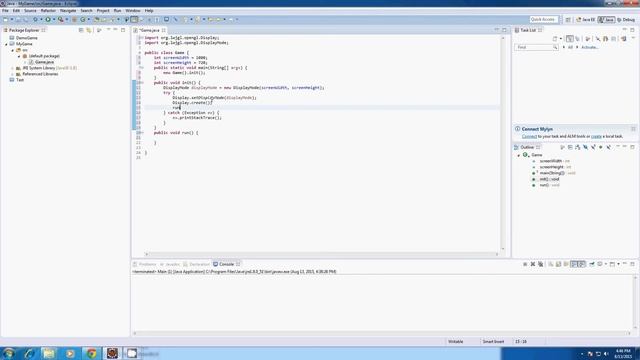Open Package Explorer view menu triangle
Screen dimensions: 640x360
pos(109,29)
